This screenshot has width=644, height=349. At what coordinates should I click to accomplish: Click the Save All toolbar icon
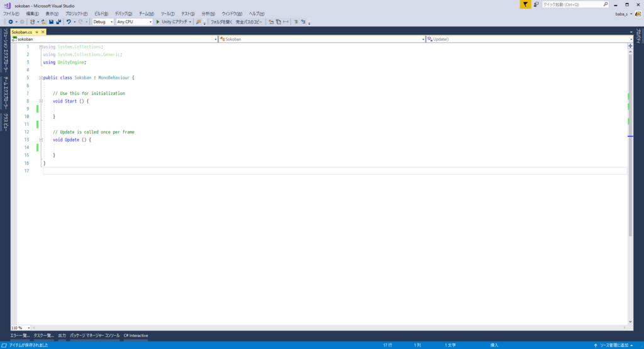58,22
